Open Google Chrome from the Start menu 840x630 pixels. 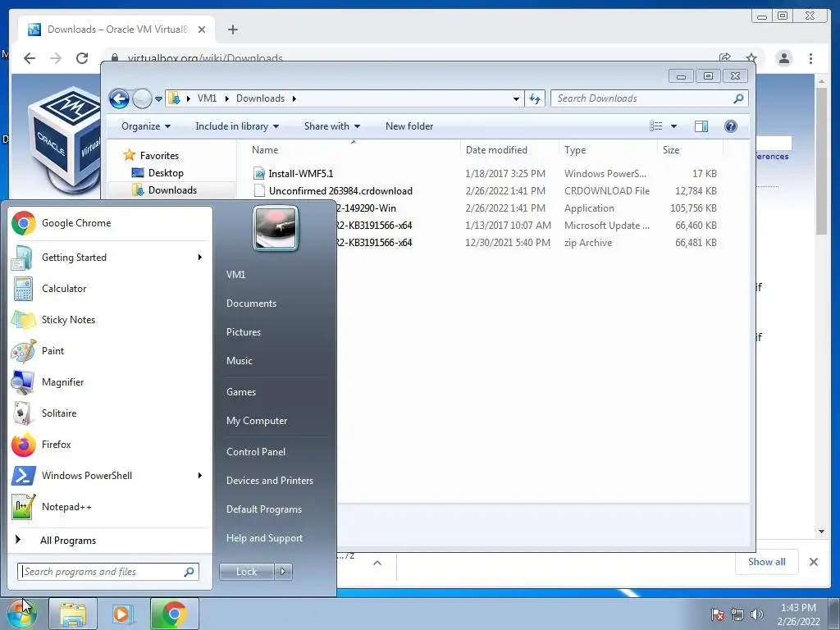(110, 223)
